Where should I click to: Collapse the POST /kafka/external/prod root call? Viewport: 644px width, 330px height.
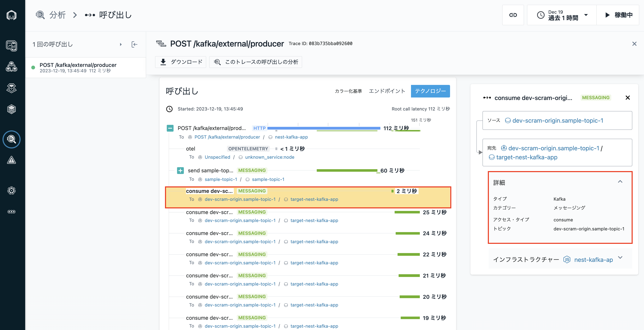tap(170, 128)
